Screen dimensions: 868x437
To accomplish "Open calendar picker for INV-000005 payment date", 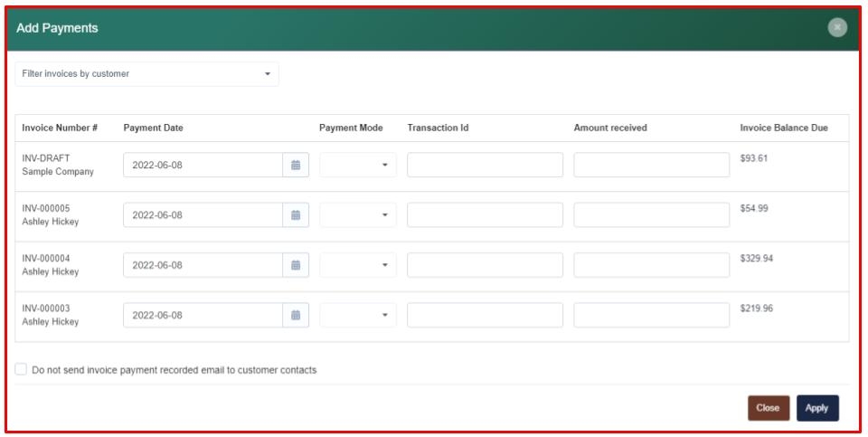I will pyautogui.click(x=296, y=215).
